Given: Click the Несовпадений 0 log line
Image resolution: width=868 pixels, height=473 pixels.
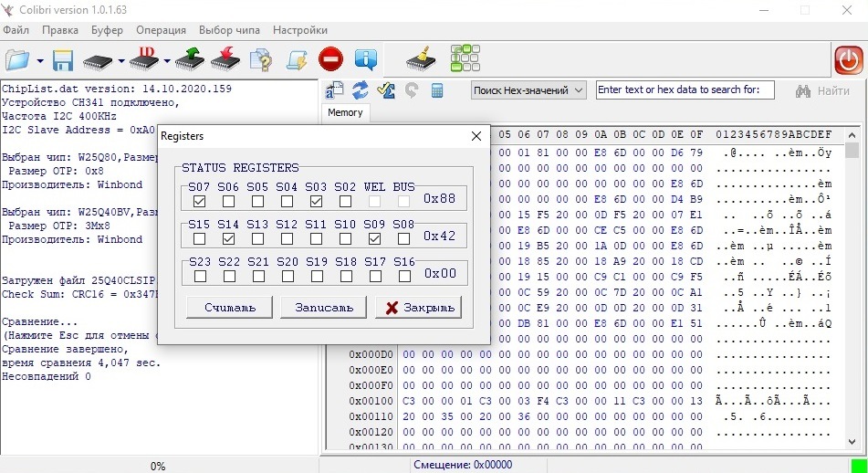Looking at the screenshot, I should (47, 376).
